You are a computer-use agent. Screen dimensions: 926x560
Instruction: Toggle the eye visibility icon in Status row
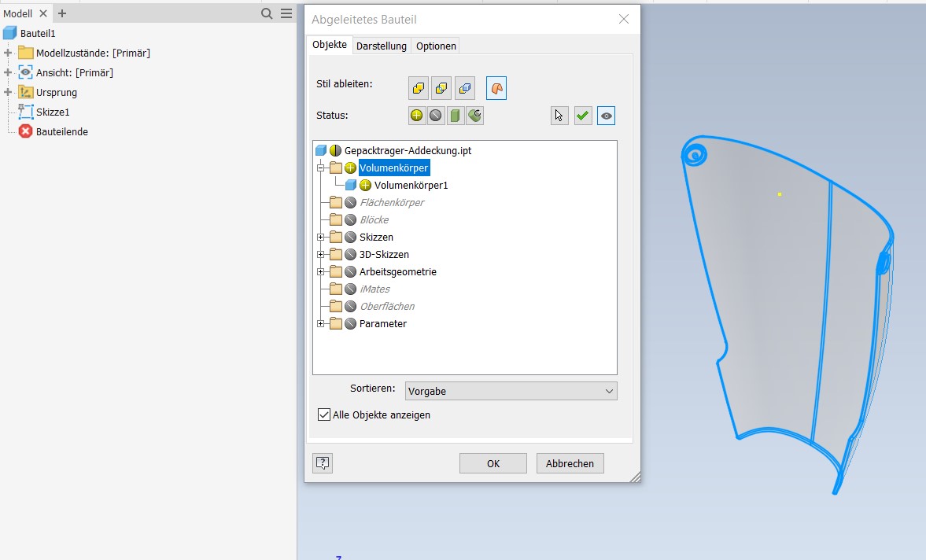(x=606, y=116)
